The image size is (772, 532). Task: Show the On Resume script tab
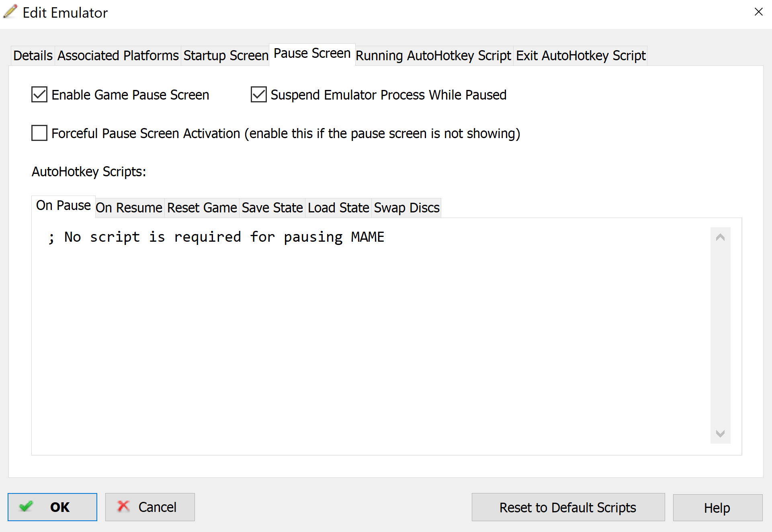(129, 208)
